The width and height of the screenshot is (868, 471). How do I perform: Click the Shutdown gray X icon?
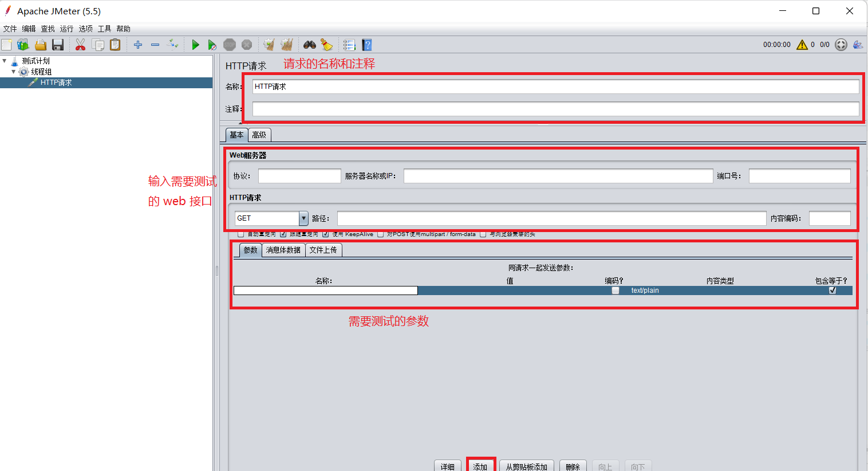247,45
